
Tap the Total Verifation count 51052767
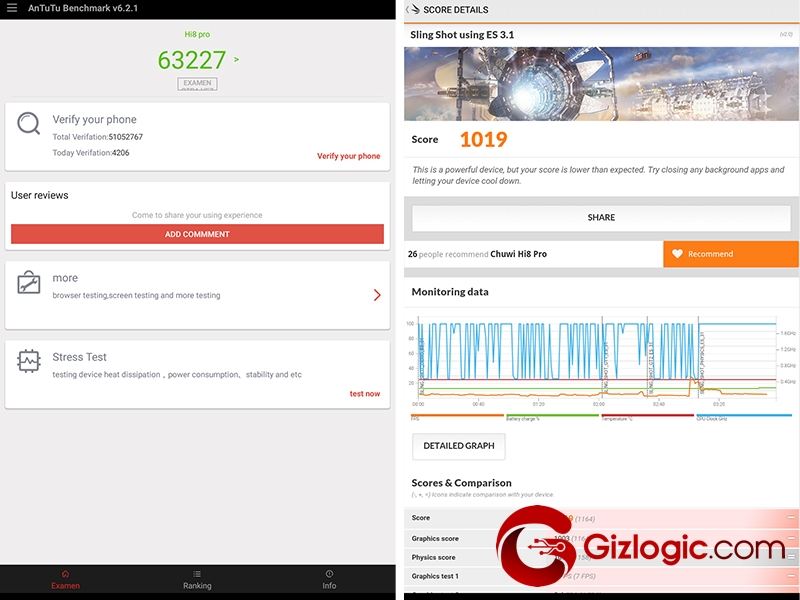pyautogui.click(x=126, y=137)
